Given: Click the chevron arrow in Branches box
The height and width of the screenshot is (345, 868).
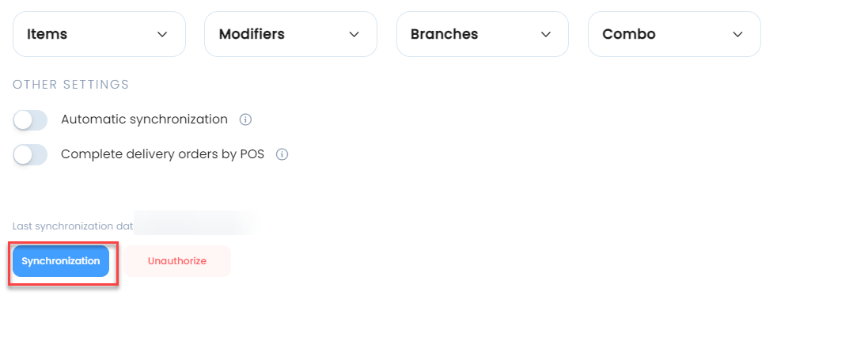Looking at the screenshot, I should (x=546, y=34).
